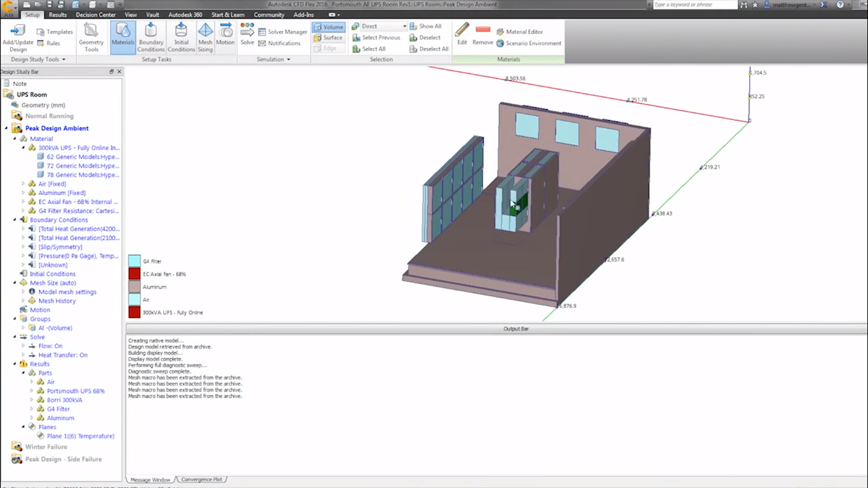This screenshot has width=868, height=488.
Task: Collapse the Boundary Conditions tree node
Action: coord(15,220)
